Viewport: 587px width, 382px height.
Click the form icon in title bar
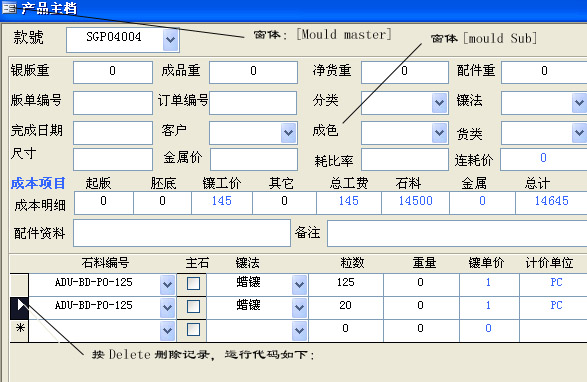(9, 7)
